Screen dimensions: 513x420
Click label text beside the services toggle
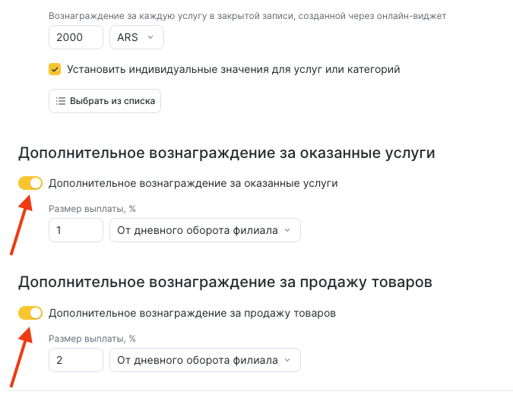point(193,183)
